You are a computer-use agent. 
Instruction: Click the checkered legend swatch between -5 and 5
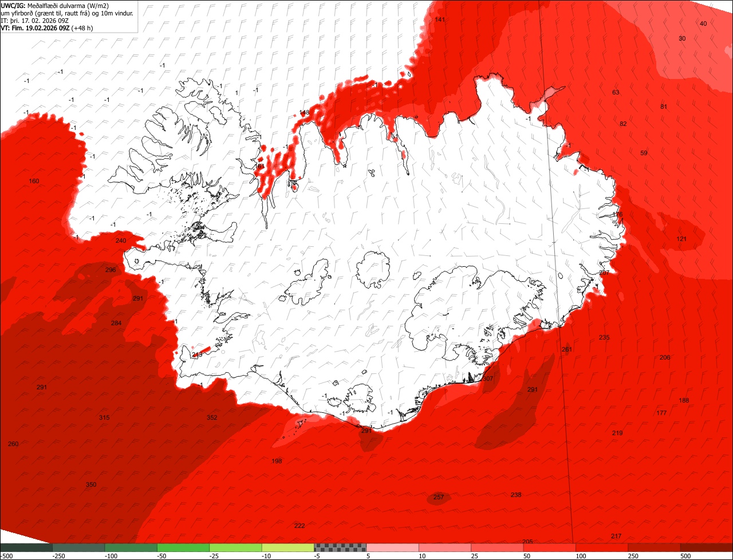point(340,548)
